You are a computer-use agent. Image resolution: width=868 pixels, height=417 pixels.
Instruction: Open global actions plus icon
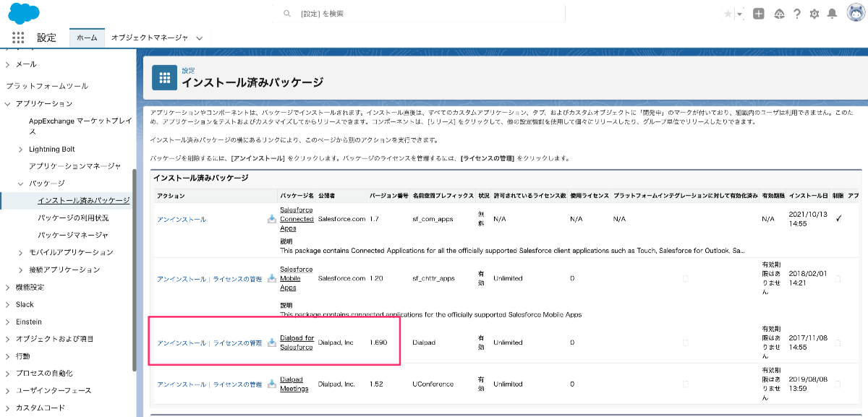click(758, 14)
